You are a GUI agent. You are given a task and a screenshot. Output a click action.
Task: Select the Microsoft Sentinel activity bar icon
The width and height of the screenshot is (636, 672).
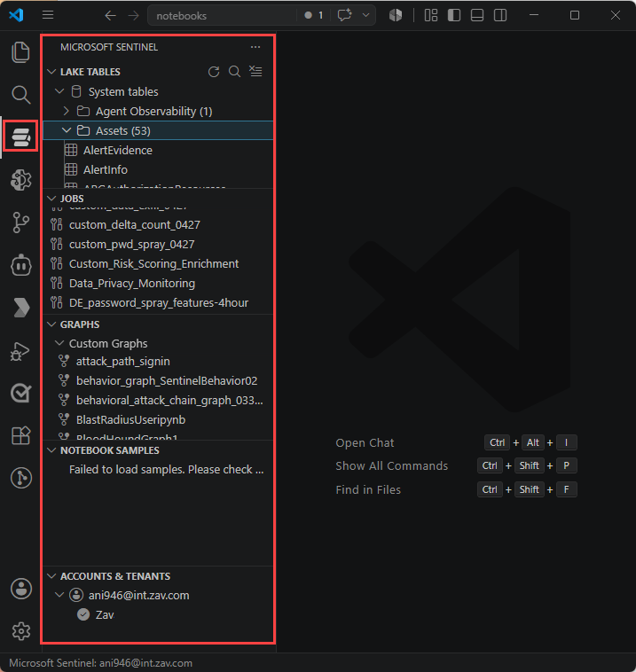(20, 137)
